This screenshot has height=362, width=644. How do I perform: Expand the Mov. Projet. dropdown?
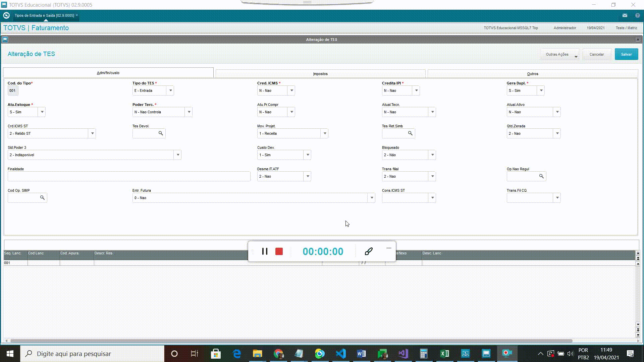click(325, 133)
